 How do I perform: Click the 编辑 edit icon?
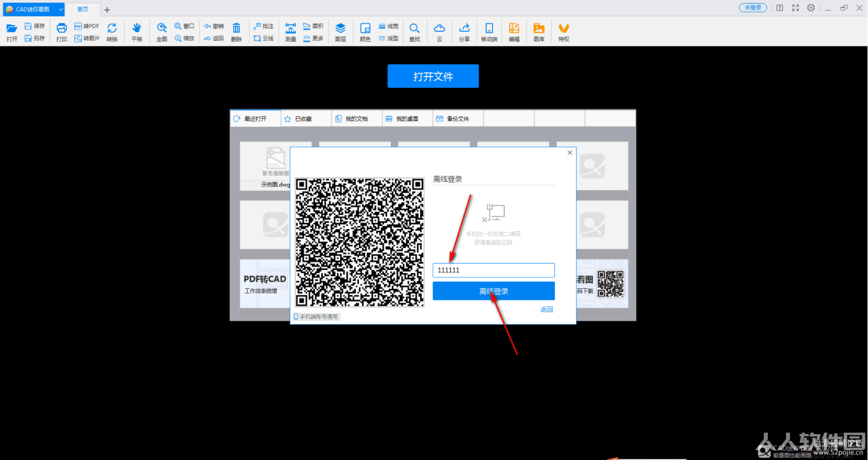(514, 32)
